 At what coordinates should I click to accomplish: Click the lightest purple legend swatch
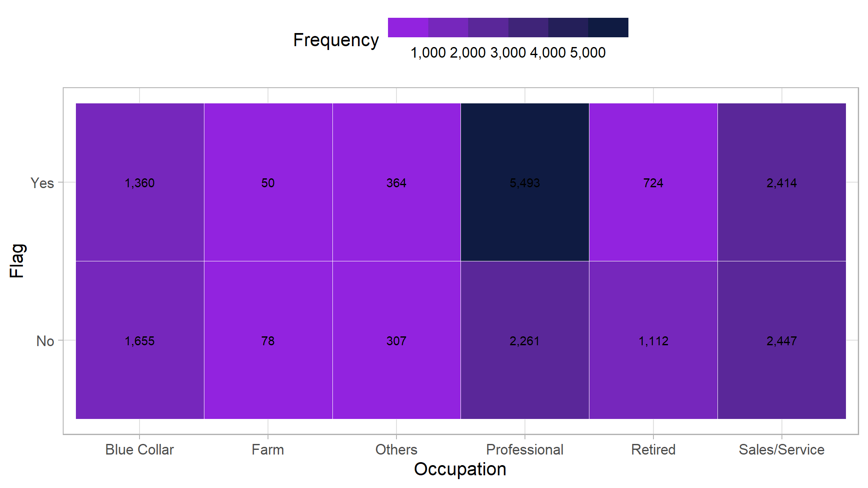tap(408, 28)
